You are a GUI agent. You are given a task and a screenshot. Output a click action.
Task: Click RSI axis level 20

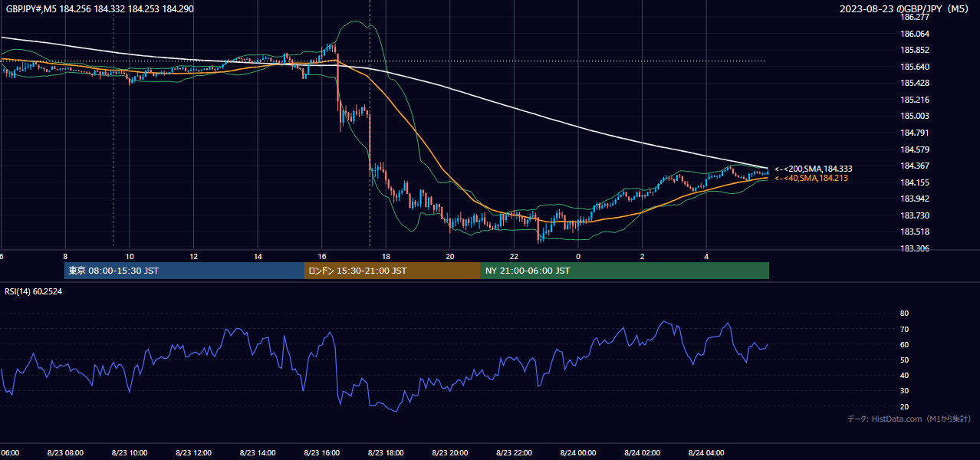point(904,406)
